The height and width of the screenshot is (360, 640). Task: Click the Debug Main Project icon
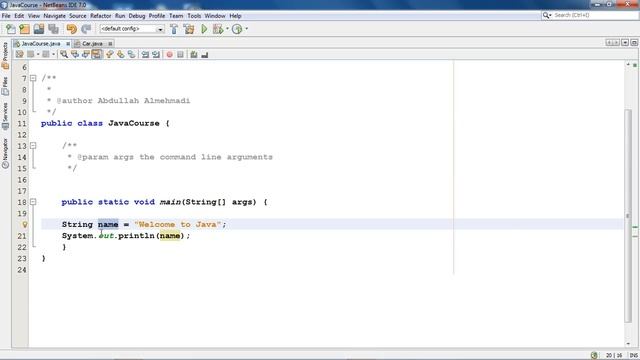[x=218, y=29]
